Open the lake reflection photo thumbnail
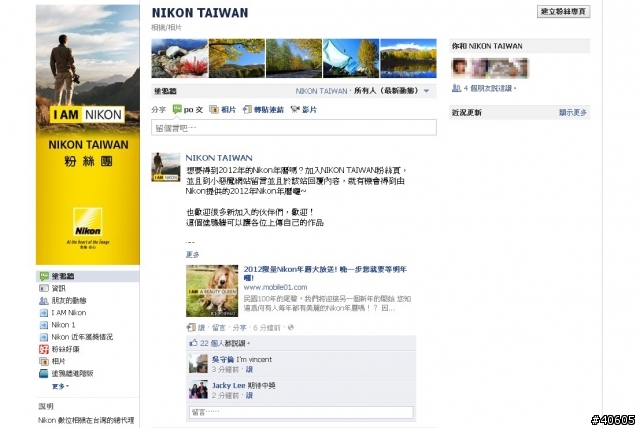 (408, 58)
